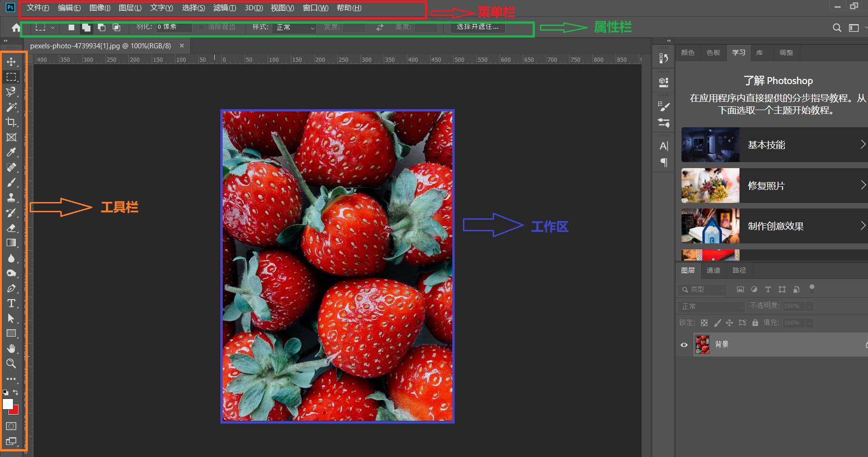This screenshot has width=868, height=457.
Task: Open the layer blend mode 正常 dropdown
Action: point(712,306)
